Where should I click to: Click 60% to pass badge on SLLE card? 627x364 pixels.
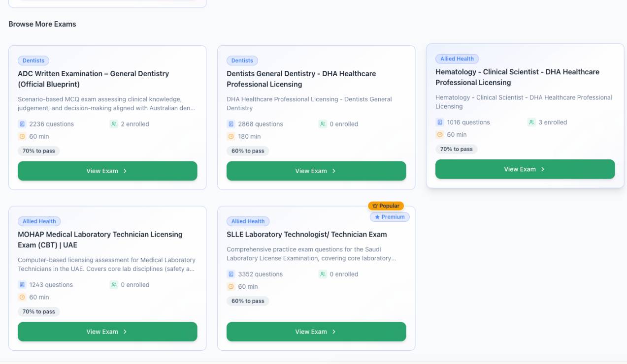248,301
